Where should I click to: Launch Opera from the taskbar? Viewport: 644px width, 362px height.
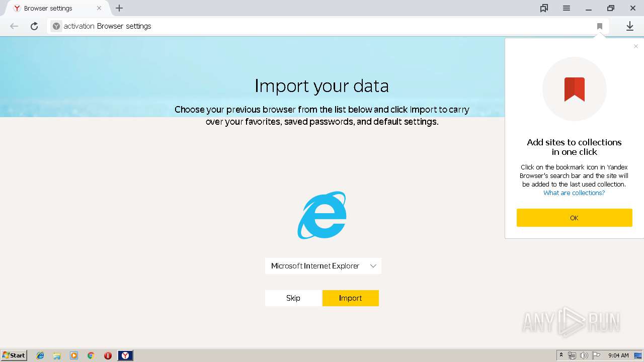108,355
